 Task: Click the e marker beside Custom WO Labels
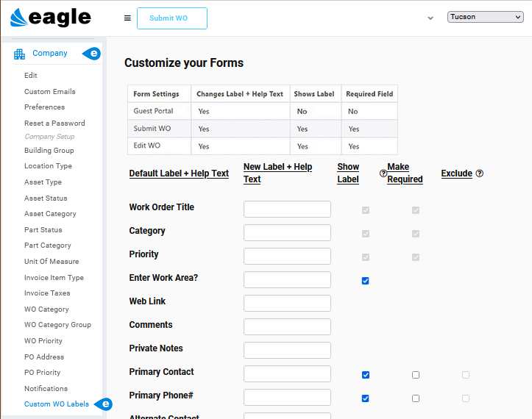coord(104,404)
